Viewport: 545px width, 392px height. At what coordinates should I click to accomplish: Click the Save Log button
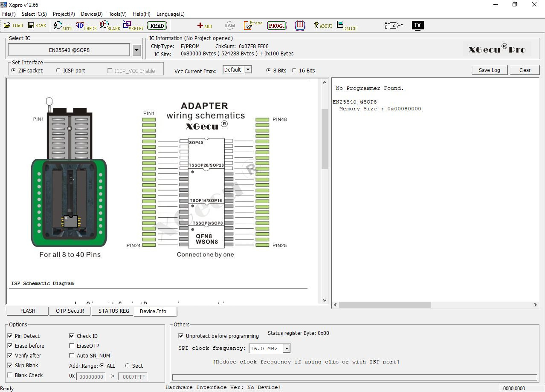pos(489,70)
